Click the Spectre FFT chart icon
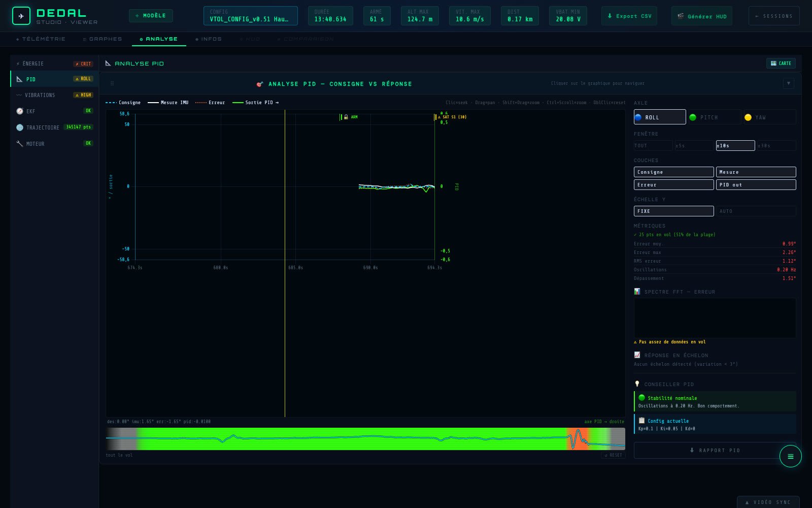The width and height of the screenshot is (812, 508). 637,292
